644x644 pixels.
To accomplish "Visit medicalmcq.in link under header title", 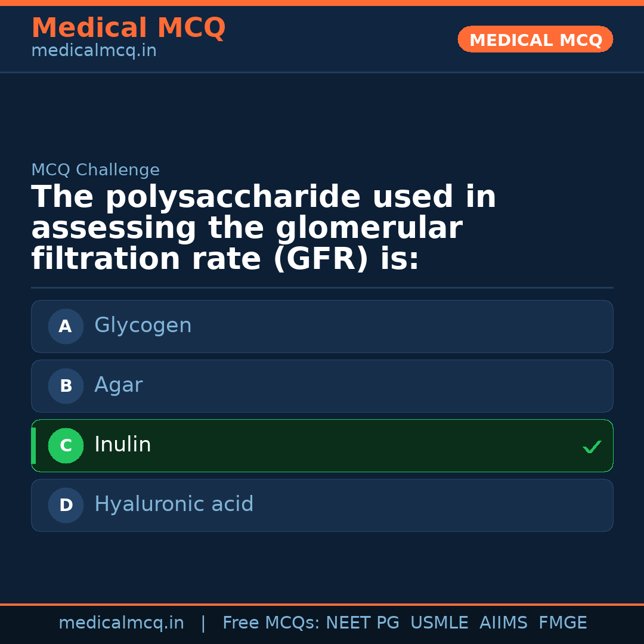I will (x=94, y=51).
